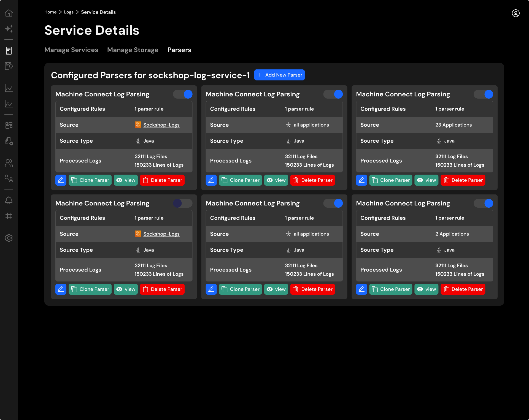Switch to Manage Storage tab
Viewport: 529px width, 420px height.
point(133,50)
